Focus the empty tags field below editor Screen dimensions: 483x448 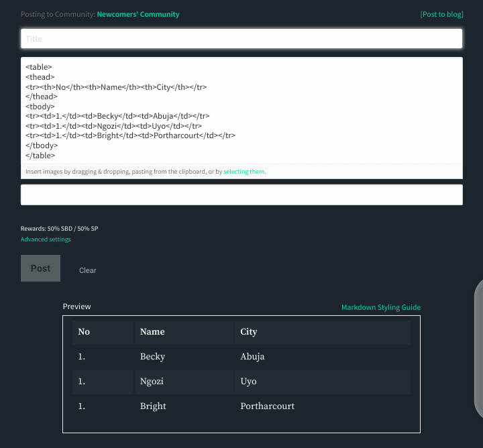(241, 195)
